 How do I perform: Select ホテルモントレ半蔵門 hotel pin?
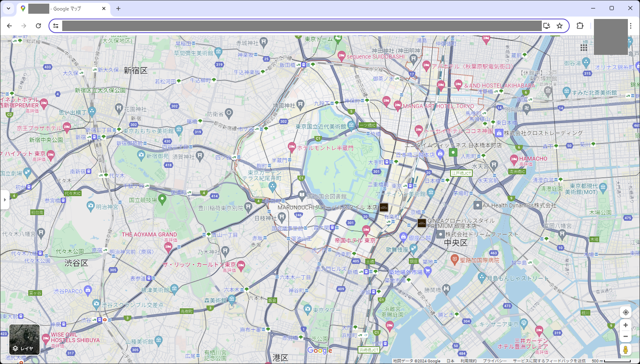pos(292,147)
